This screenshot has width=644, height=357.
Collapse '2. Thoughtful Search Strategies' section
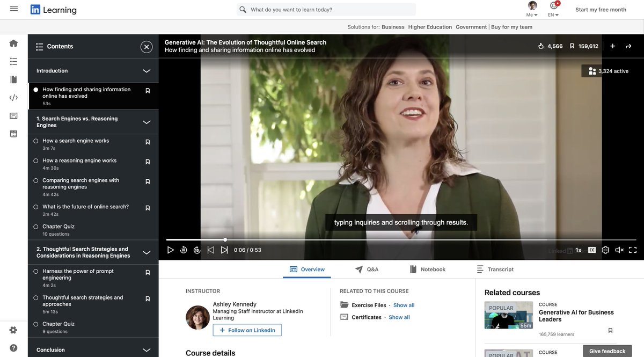(x=147, y=252)
